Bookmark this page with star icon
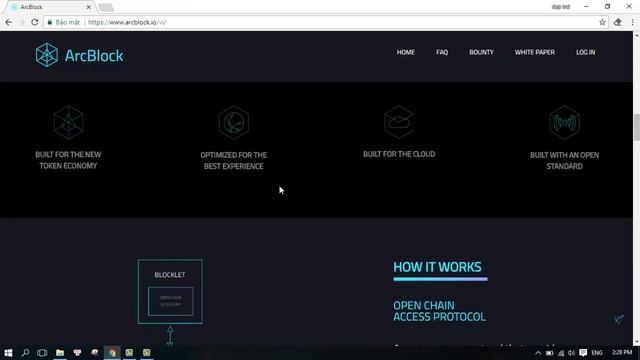Screen dimensions: 640x360 click(x=602, y=22)
